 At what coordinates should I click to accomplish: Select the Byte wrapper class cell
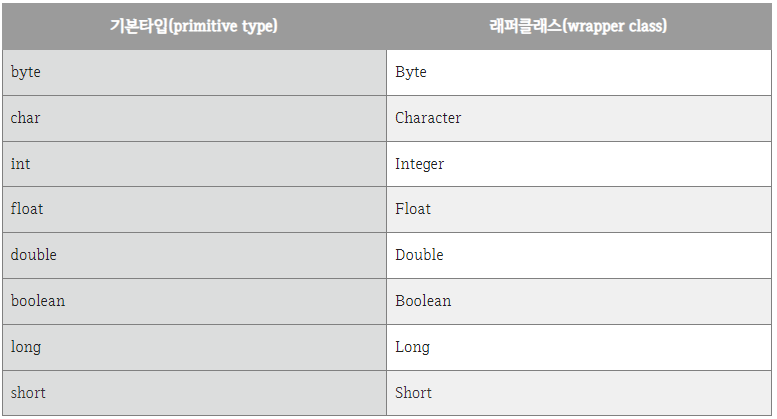579,72
